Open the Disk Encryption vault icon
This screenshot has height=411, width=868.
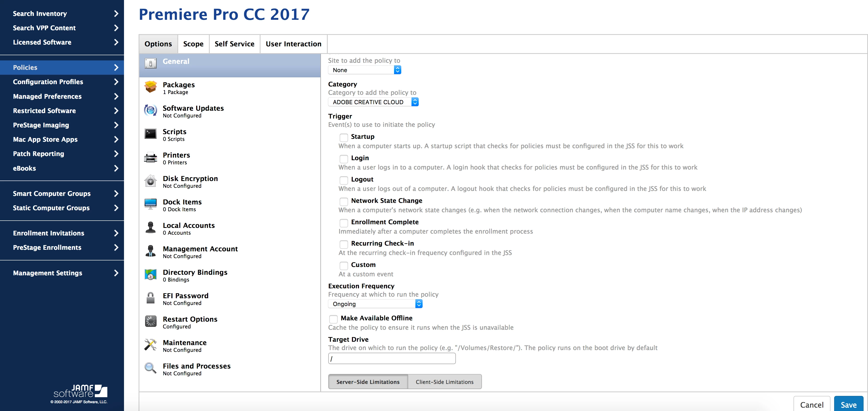pyautogui.click(x=150, y=181)
